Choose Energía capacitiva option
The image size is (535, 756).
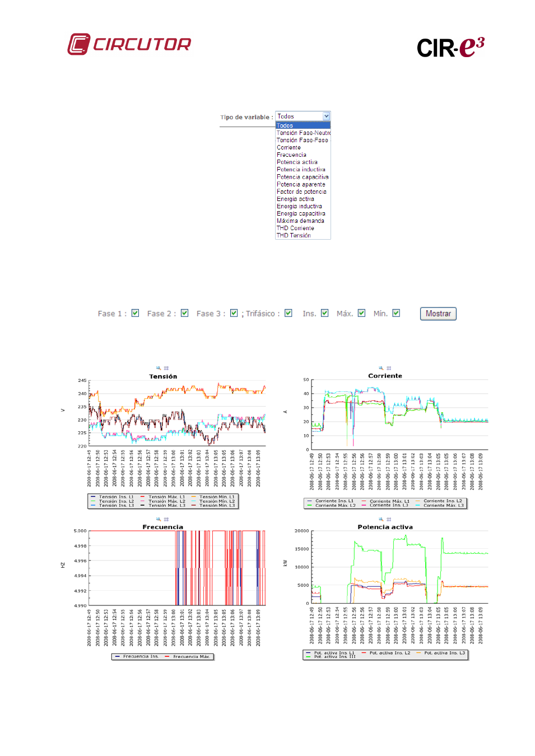[303, 213]
